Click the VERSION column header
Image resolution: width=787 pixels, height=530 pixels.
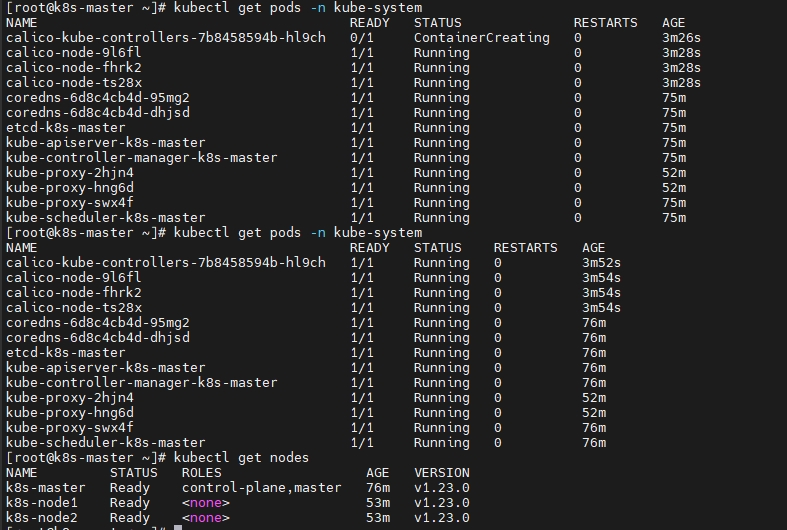[x=442, y=473]
